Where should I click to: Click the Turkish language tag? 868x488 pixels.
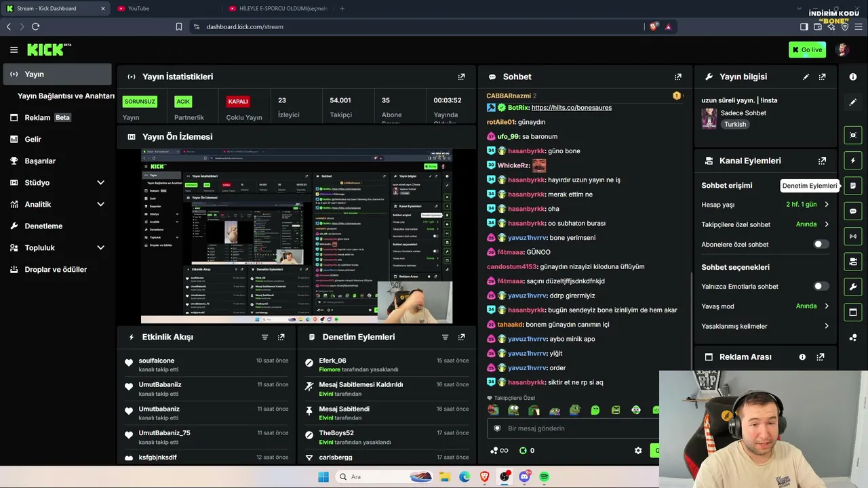pos(735,124)
